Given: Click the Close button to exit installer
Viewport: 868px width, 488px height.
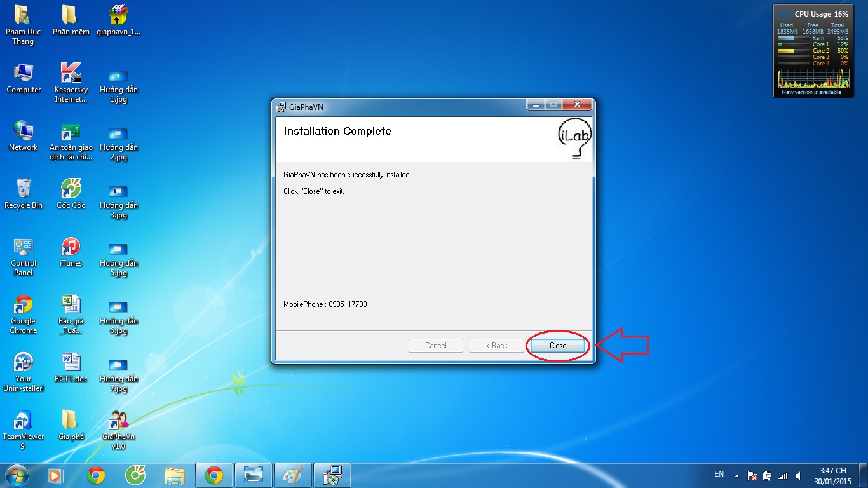Looking at the screenshot, I should (557, 346).
